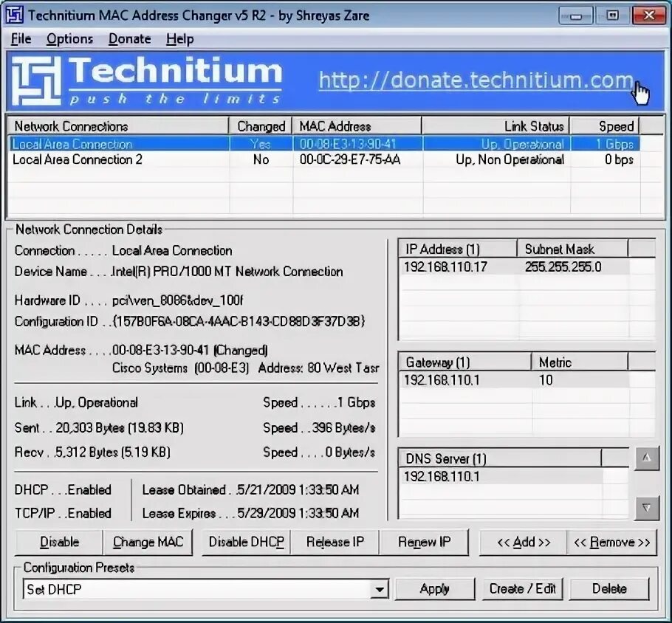Screen dimensions: 672x623
Task: Move DNS server down with down arrow
Action: click(646, 508)
